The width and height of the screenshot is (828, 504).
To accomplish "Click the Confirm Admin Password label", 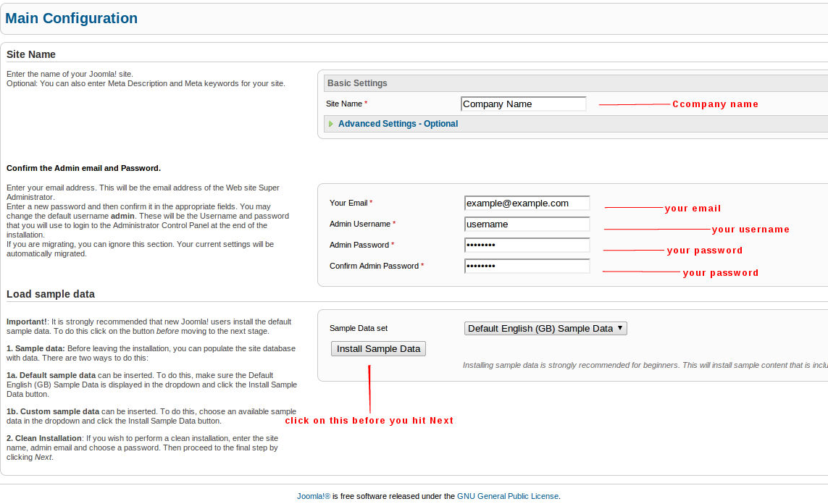I will [x=374, y=266].
